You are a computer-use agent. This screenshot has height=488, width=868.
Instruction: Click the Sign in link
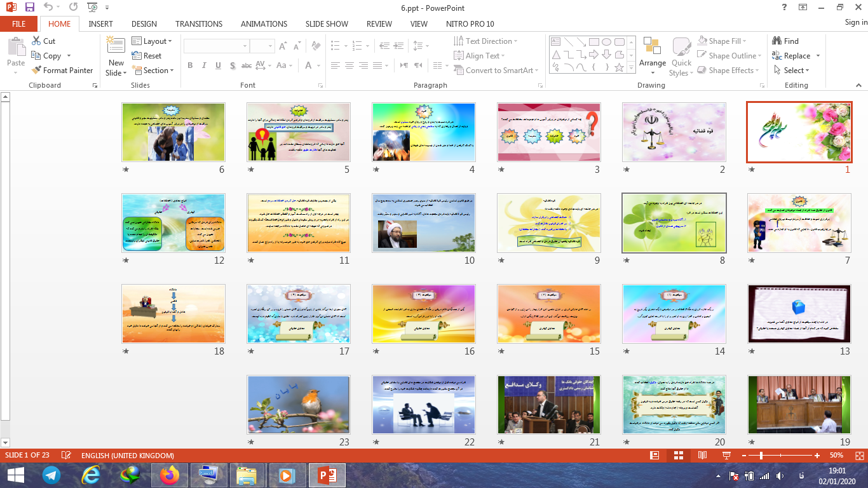pyautogui.click(x=855, y=22)
